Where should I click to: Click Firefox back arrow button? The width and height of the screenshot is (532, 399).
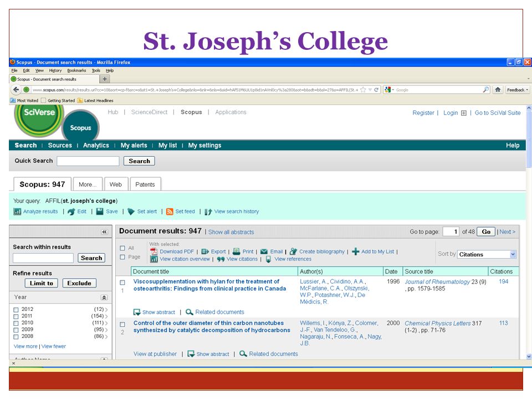16,90
